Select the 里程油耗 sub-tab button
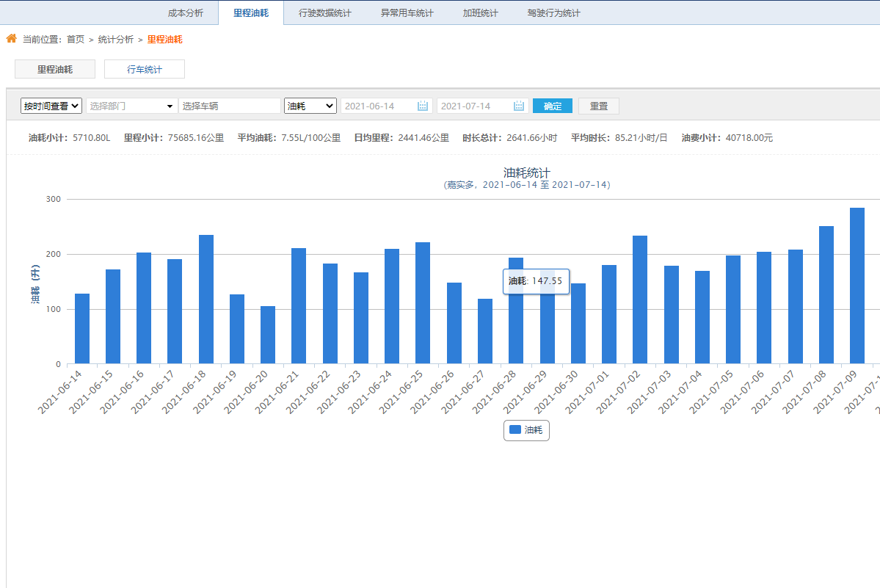Image resolution: width=880 pixels, height=588 pixels. (x=55, y=70)
